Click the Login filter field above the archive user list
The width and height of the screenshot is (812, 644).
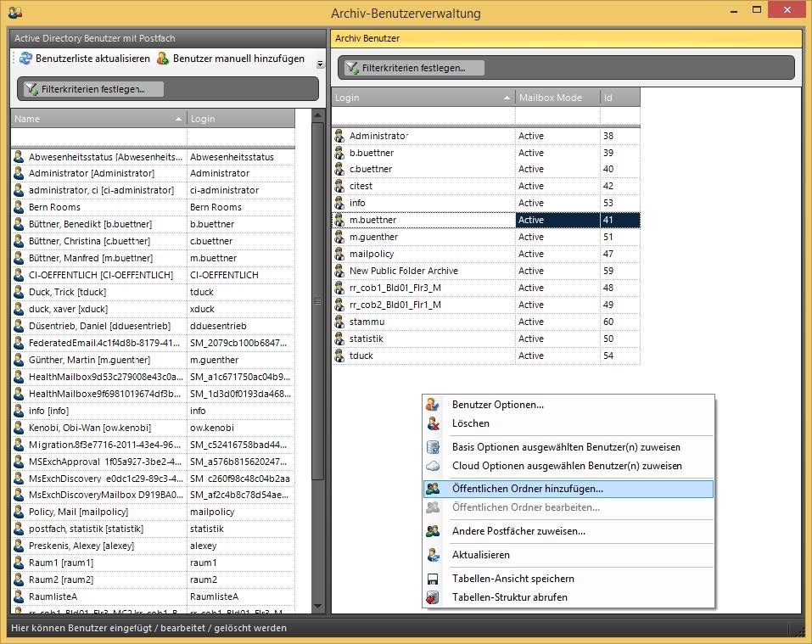click(423, 115)
